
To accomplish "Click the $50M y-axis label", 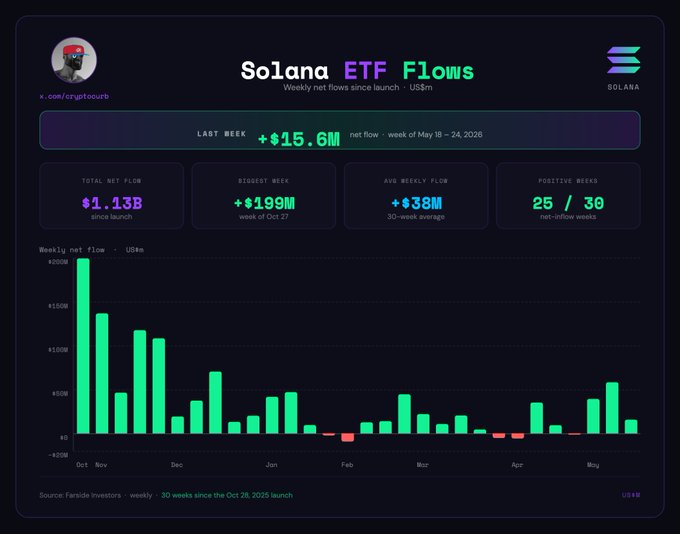I will pos(60,393).
